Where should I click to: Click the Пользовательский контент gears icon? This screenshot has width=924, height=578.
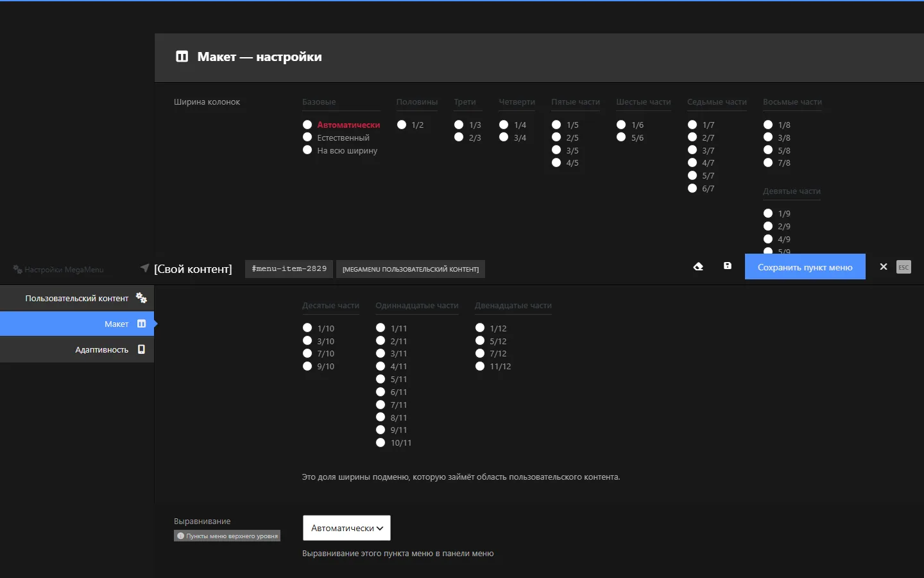click(141, 298)
